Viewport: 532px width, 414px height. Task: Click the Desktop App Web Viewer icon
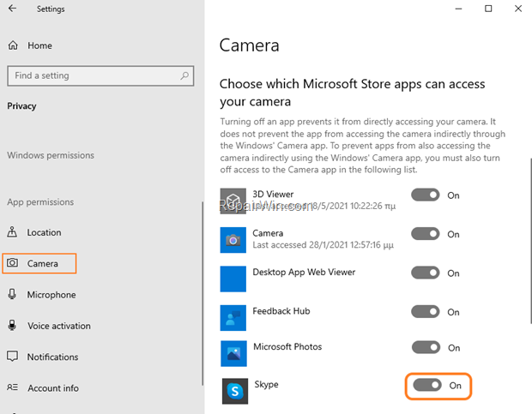[233, 279]
